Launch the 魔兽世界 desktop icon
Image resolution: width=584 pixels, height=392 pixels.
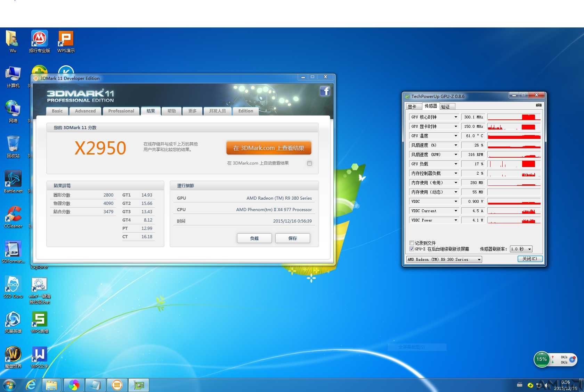[x=13, y=357]
